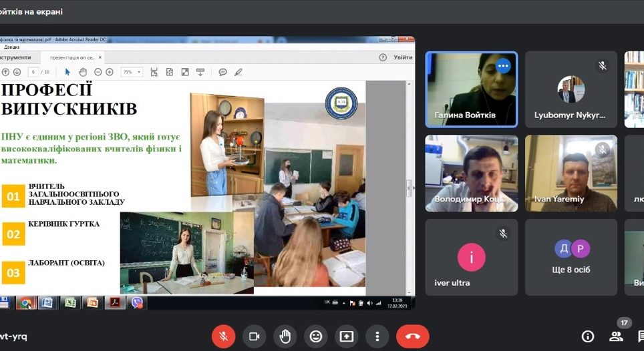Open the three-dot more options menu
Image resolution: width=644 pixels, height=351 pixels.
pyautogui.click(x=377, y=336)
